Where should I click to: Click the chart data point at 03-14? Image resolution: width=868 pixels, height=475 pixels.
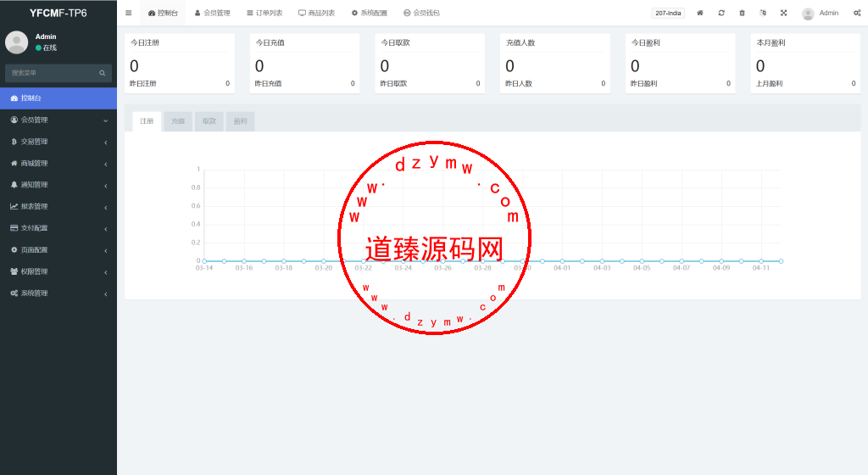click(x=204, y=260)
